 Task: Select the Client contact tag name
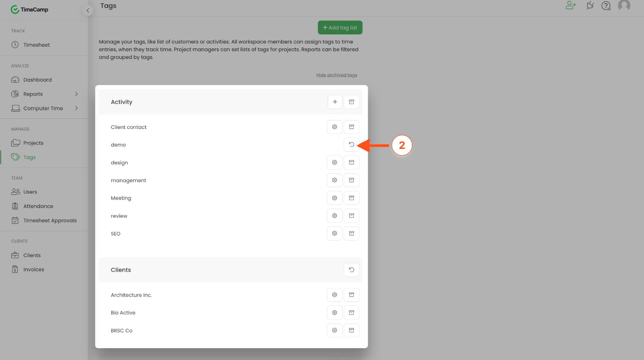pos(128,127)
